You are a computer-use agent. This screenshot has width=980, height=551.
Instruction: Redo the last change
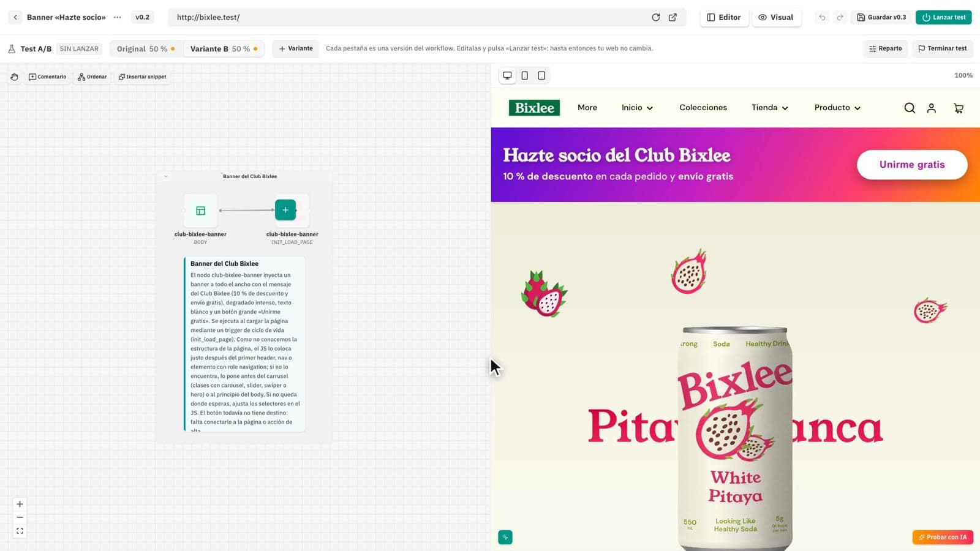click(840, 17)
